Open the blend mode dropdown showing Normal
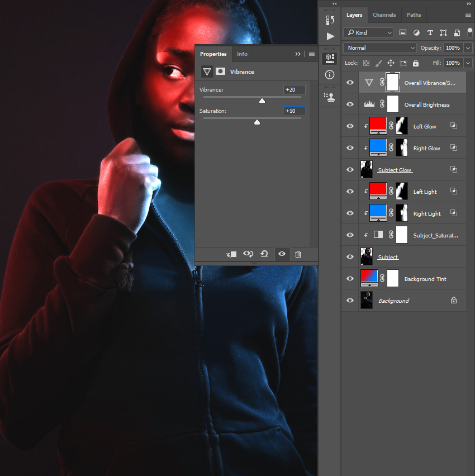This screenshot has width=475, height=476. pyautogui.click(x=379, y=47)
